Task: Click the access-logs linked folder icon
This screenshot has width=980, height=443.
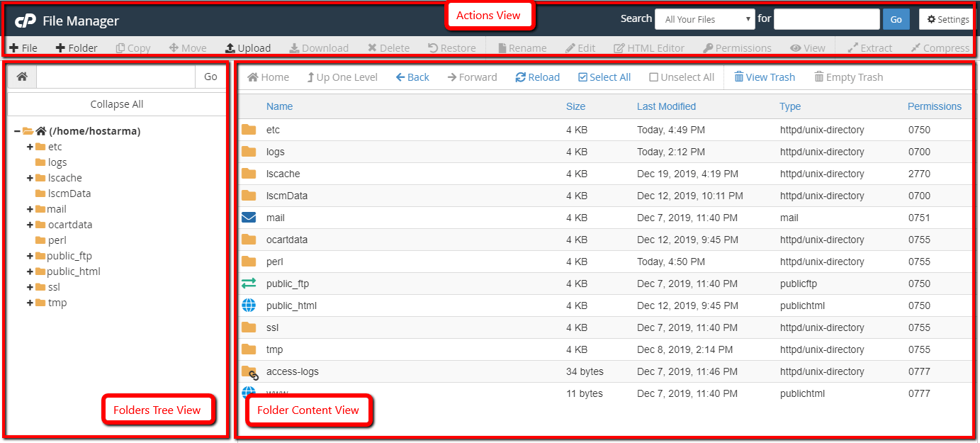Action: click(x=249, y=372)
